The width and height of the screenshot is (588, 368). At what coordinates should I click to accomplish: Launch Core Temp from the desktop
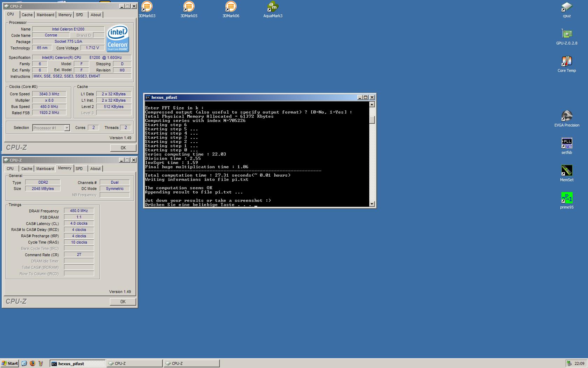[567, 64]
